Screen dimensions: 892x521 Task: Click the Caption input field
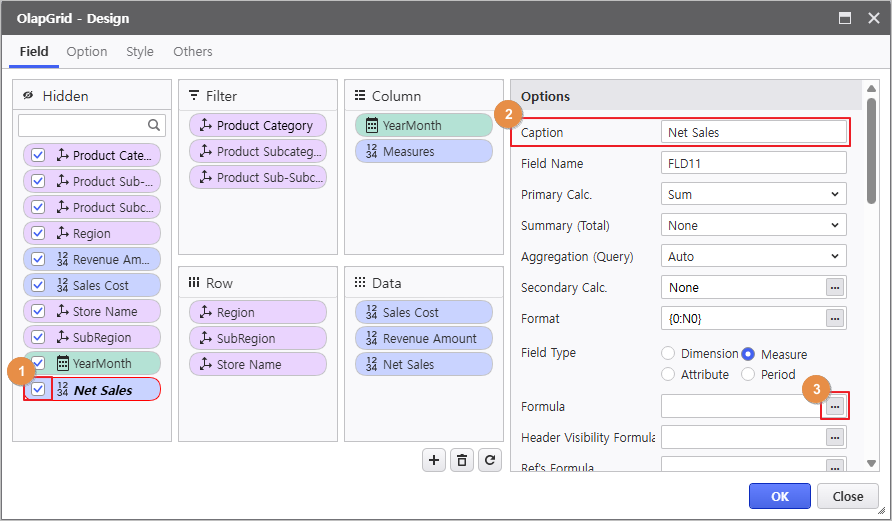[x=753, y=132]
